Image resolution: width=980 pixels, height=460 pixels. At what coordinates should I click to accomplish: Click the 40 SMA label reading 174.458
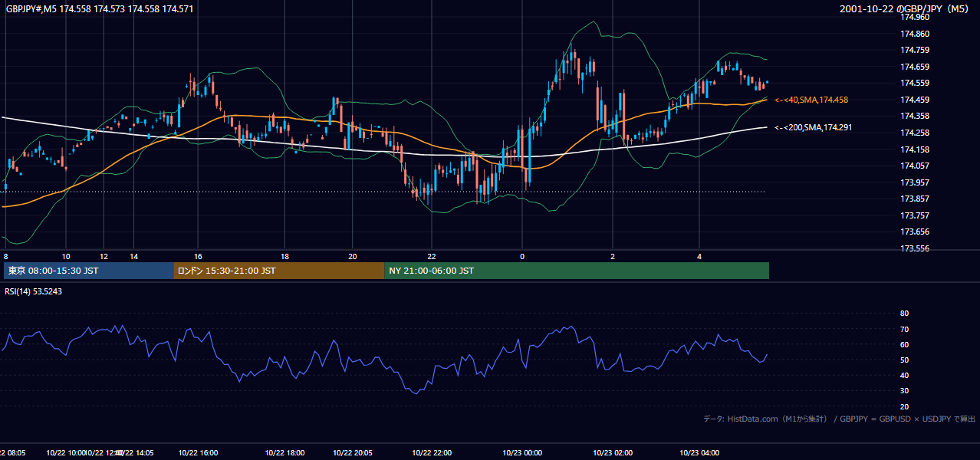pos(811,100)
